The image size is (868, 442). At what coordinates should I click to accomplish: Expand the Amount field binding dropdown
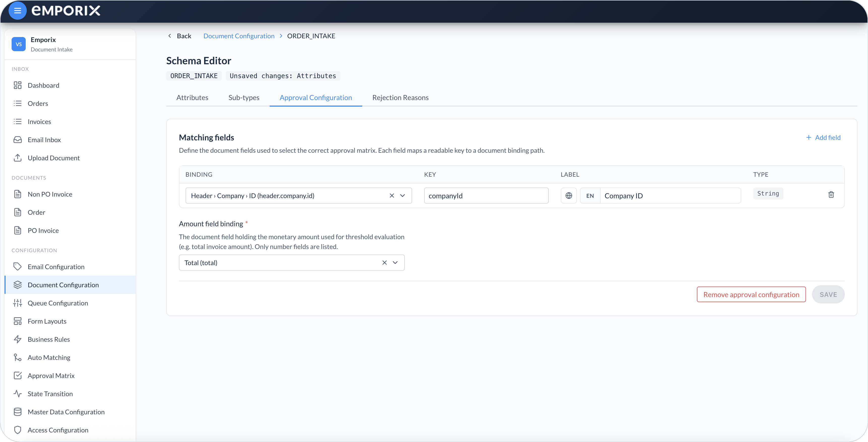tap(395, 262)
